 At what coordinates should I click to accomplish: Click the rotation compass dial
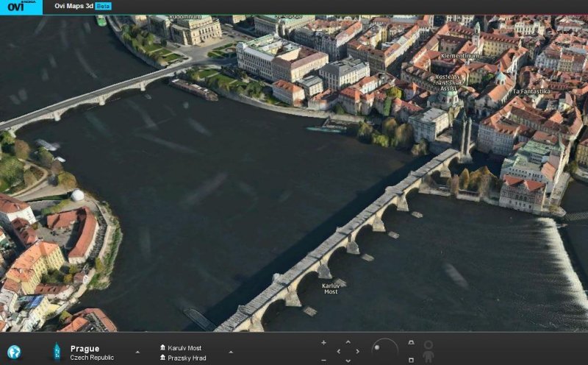384,350
